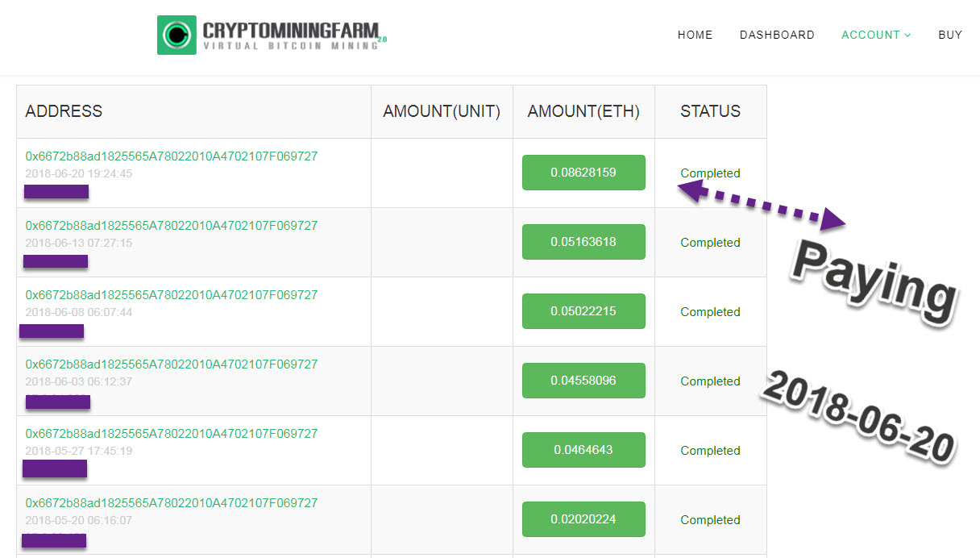Open wallet address link dated 2018-06-03
The width and height of the screenshot is (980, 558).
point(172,364)
